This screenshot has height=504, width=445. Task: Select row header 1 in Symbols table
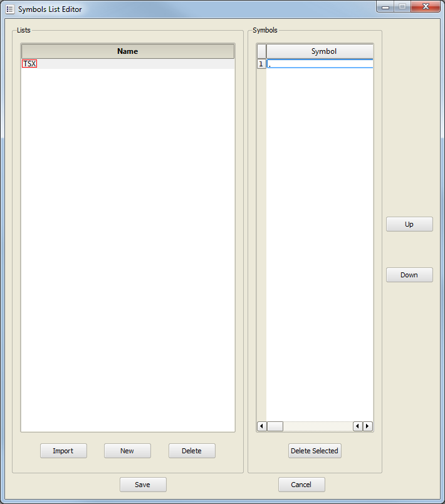point(261,64)
